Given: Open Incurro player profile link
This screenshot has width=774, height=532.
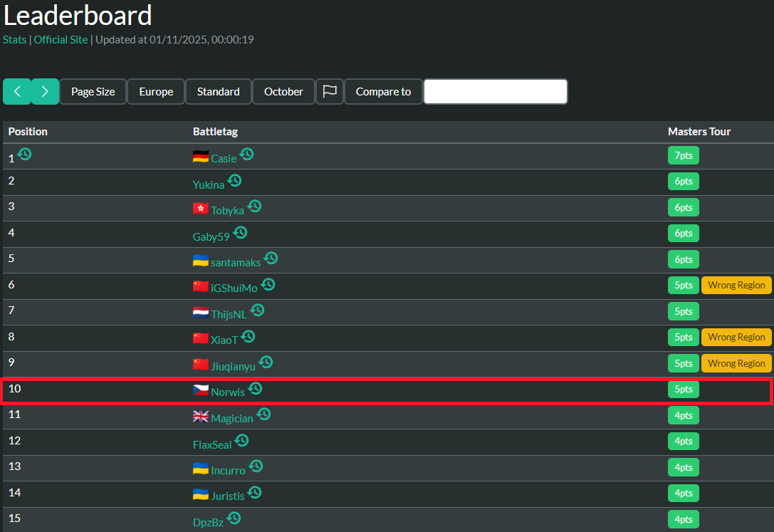Looking at the screenshot, I should (228, 470).
